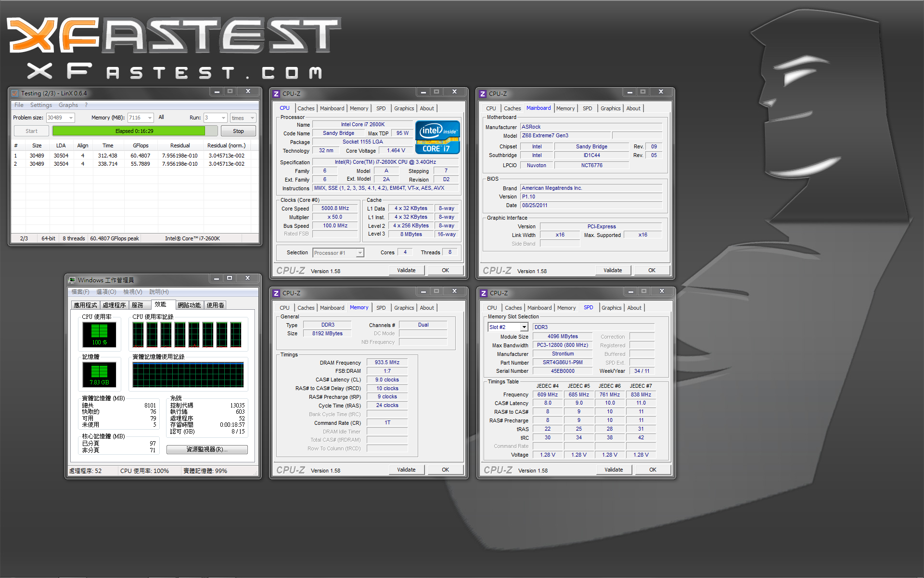The height and width of the screenshot is (578, 924).
Task: Click the Task Manager title bar icon
Action: pyautogui.click(x=72, y=280)
